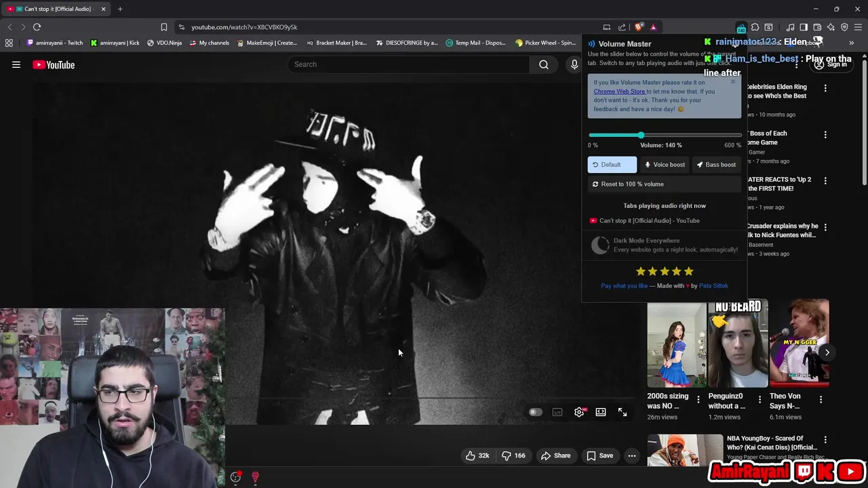This screenshot has height=488, width=868.
Task: Enable Bass boost mode
Action: pyautogui.click(x=716, y=165)
